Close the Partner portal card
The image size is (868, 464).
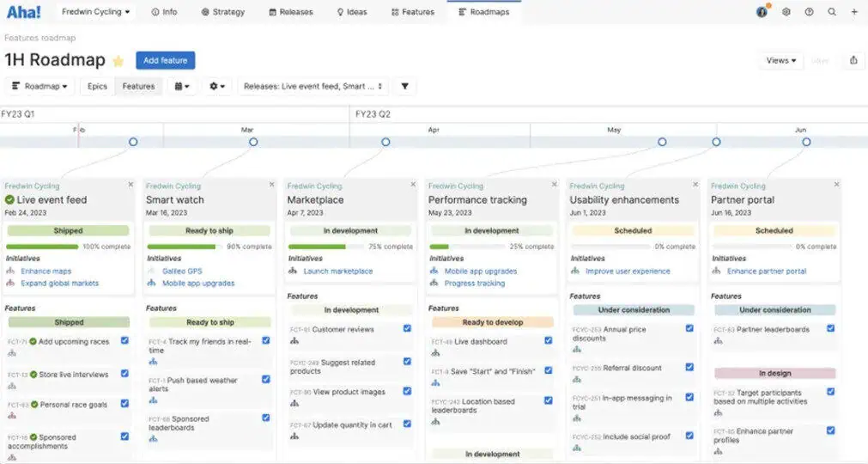tap(836, 185)
